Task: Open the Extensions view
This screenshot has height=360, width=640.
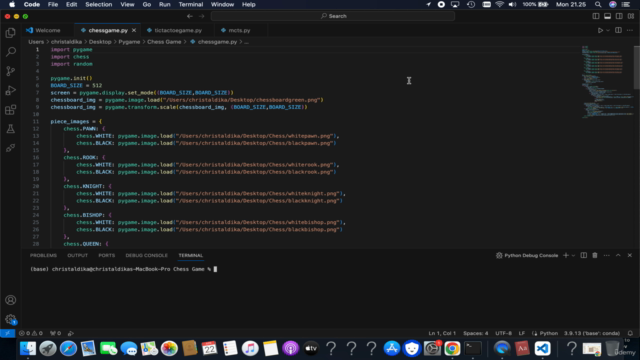Action: 11,109
